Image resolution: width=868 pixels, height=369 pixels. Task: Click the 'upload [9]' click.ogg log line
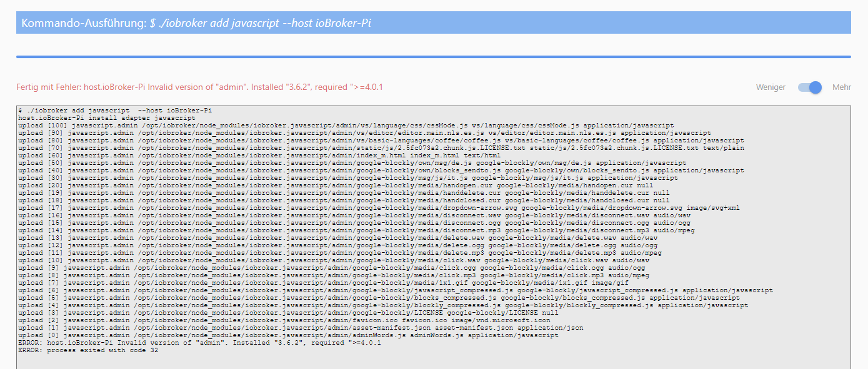[331, 267]
